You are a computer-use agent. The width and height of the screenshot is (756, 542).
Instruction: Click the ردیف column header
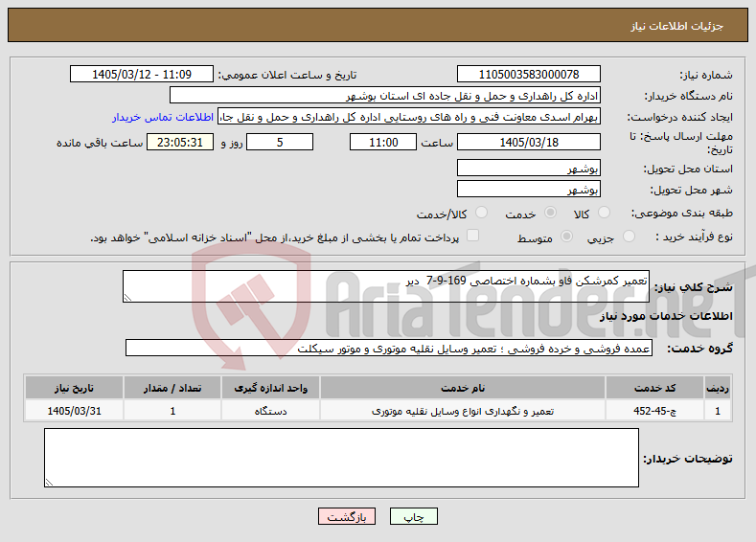[x=718, y=388]
